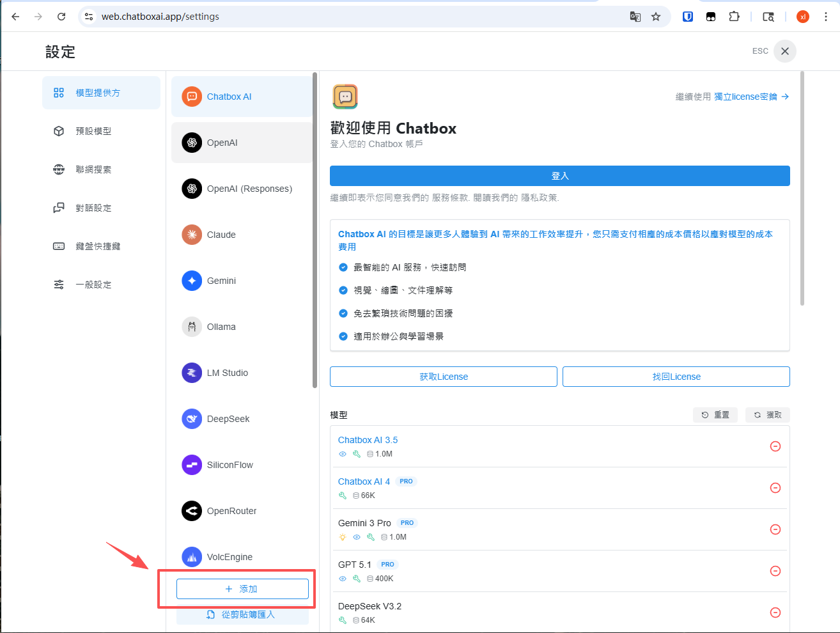Click the Gemini 3 Pro model name

(364, 523)
